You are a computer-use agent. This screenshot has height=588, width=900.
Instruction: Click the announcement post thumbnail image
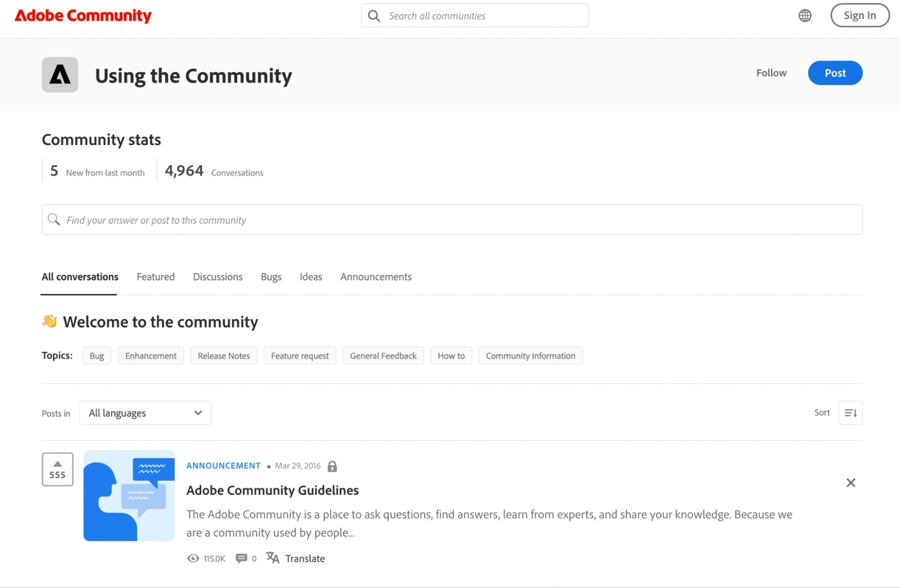[x=129, y=495]
